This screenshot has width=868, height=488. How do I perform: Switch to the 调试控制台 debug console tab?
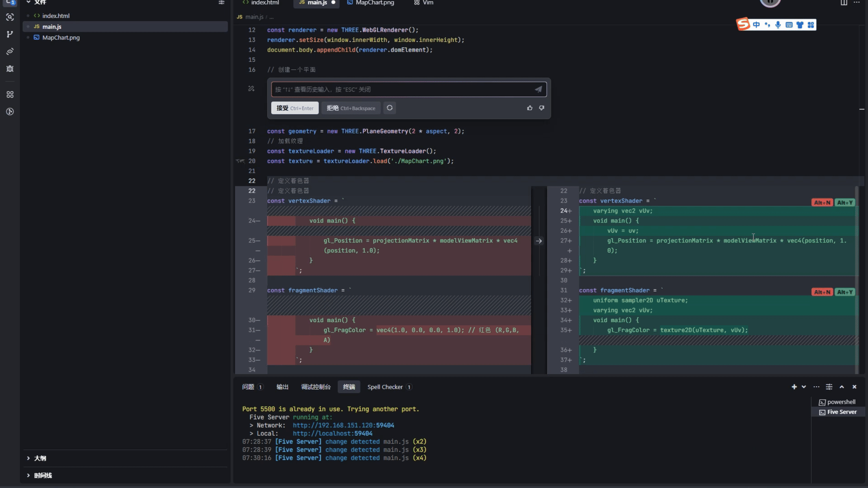(316, 387)
